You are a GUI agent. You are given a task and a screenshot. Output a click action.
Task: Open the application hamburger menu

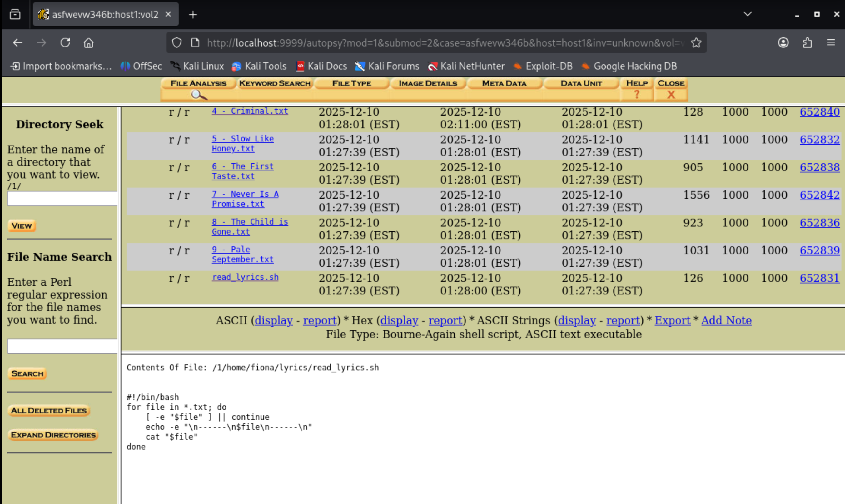831,43
